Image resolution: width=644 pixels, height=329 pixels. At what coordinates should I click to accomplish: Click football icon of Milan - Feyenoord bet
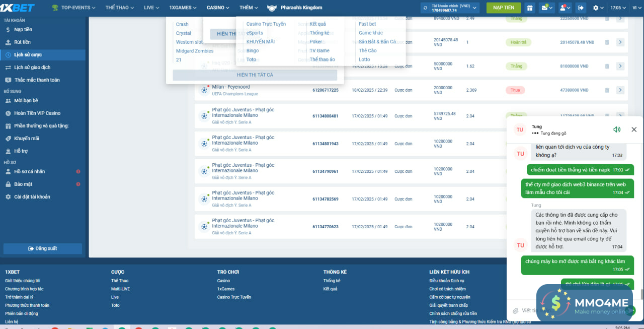click(204, 90)
